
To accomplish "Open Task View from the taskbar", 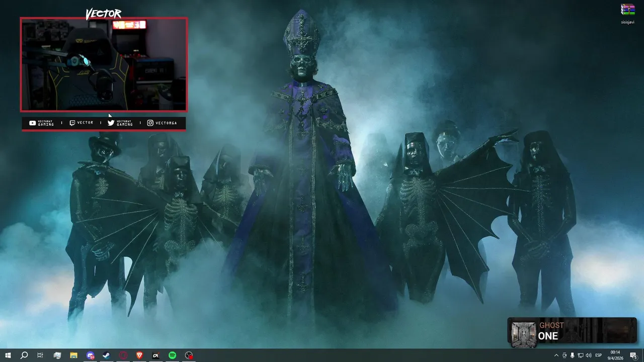I will 40,355.
